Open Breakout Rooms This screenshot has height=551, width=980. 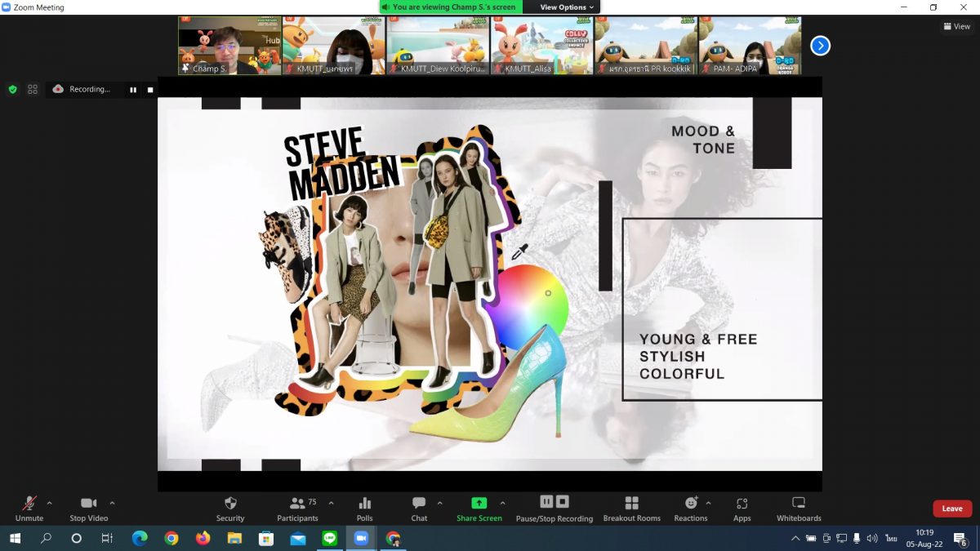tap(631, 508)
